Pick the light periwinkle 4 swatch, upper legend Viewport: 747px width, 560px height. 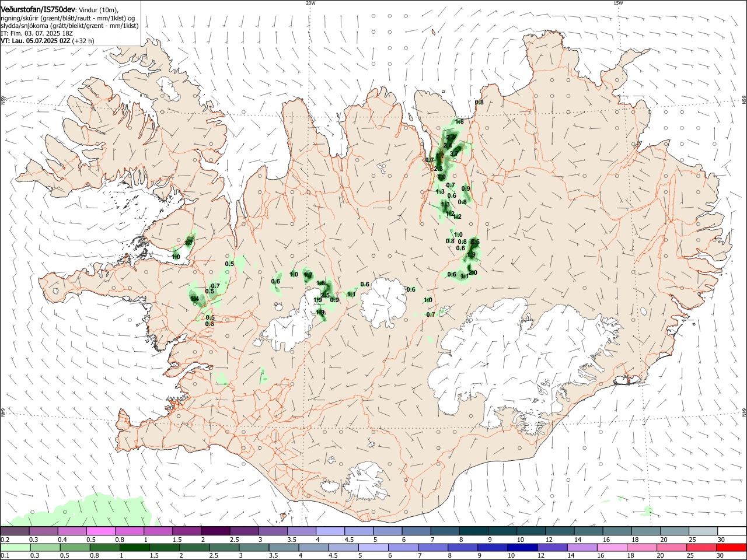[x=330, y=531]
